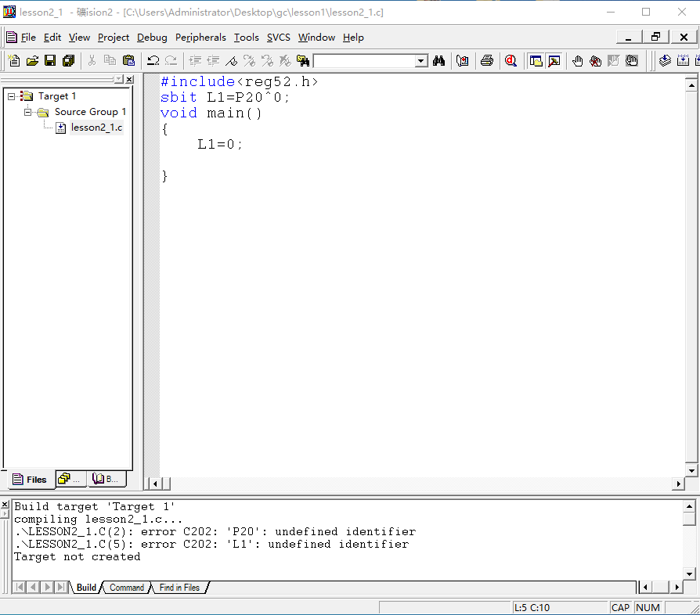This screenshot has height=615, width=700.
Task: Open the View menu
Action: tap(79, 38)
